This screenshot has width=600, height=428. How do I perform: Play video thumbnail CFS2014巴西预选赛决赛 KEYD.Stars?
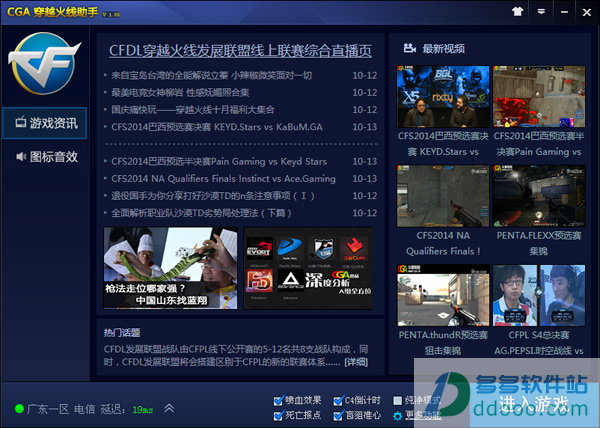[x=443, y=96]
